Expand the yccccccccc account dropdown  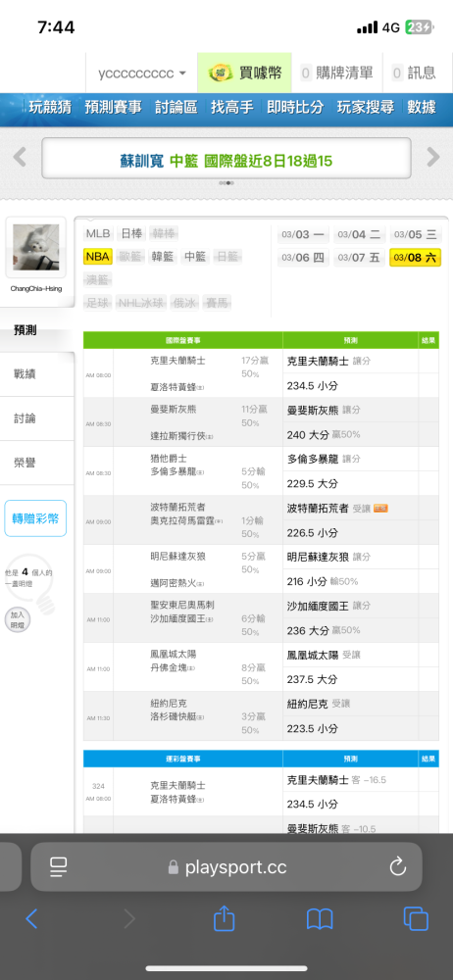click(142, 73)
